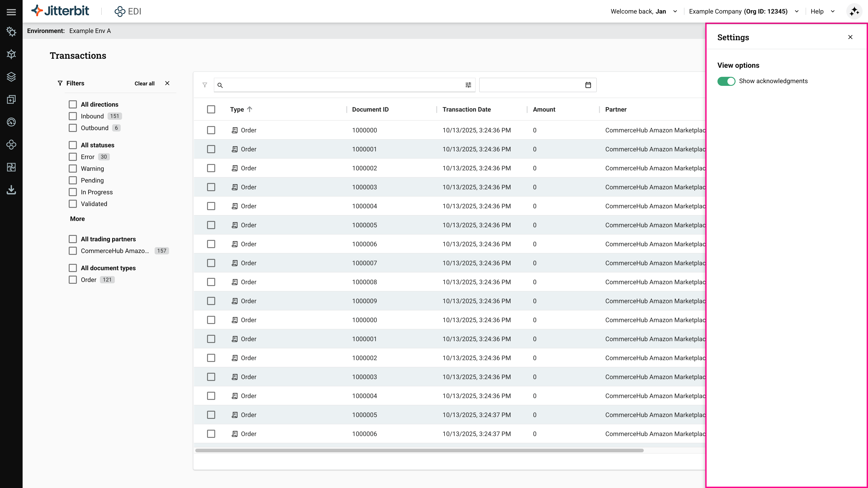The image size is (868, 488).
Task: Select the All statuses checkbox
Action: point(73,145)
